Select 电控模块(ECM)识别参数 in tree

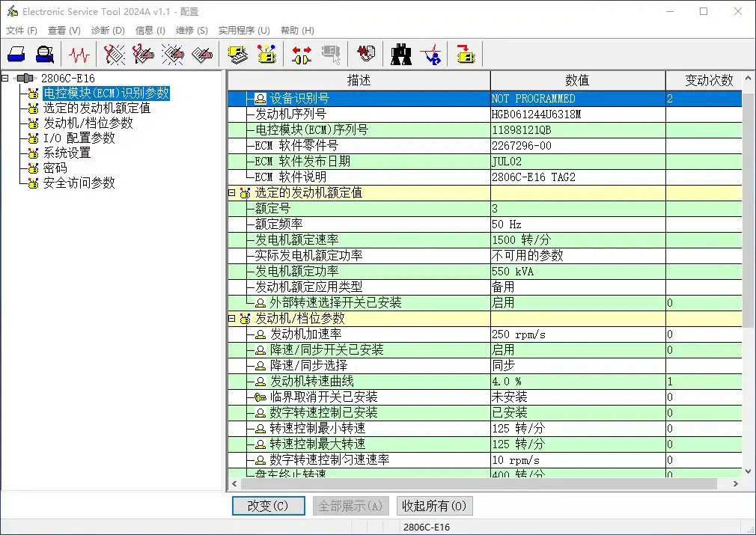tap(106, 93)
